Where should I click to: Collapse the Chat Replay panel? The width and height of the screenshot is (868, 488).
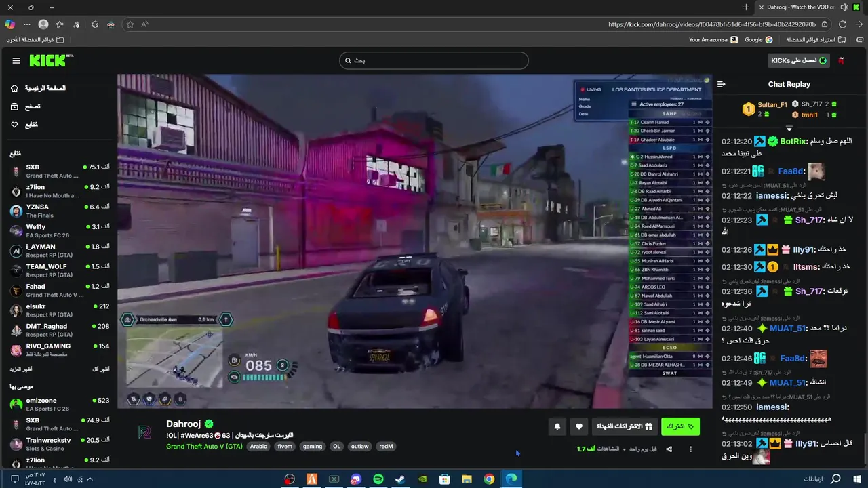pyautogui.click(x=721, y=84)
